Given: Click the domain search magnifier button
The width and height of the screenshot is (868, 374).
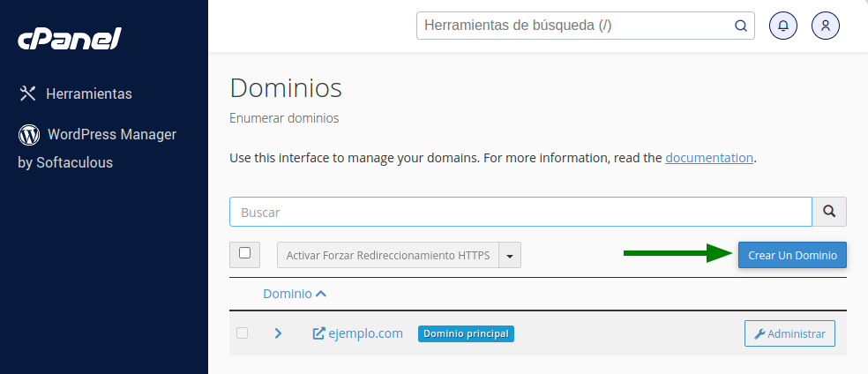Looking at the screenshot, I should (x=829, y=212).
